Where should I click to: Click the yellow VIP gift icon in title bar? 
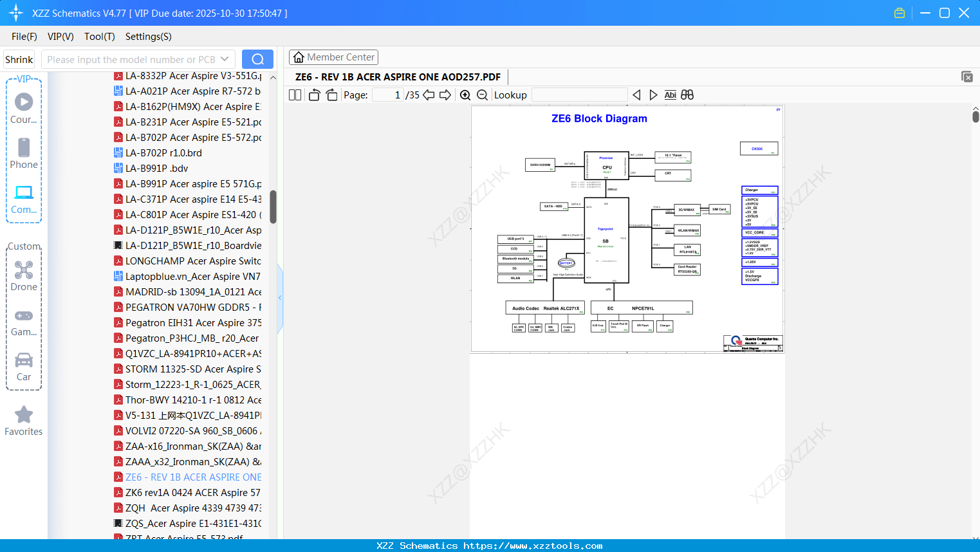tap(900, 13)
